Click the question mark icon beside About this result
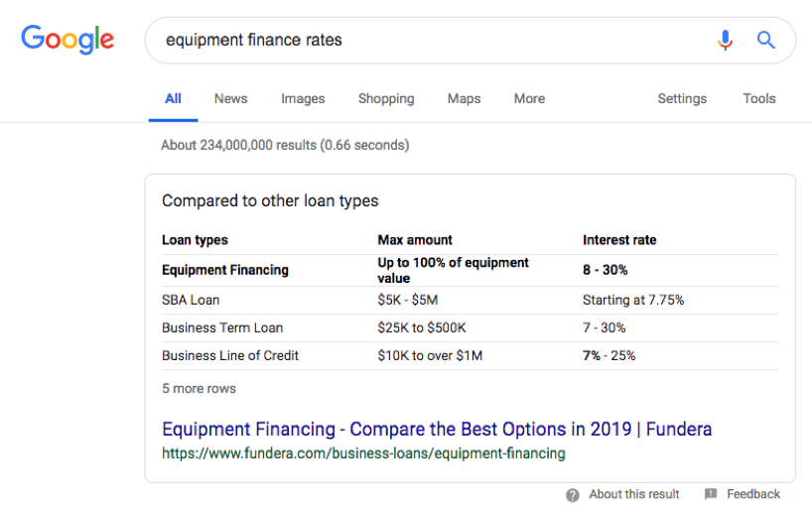 (x=573, y=494)
